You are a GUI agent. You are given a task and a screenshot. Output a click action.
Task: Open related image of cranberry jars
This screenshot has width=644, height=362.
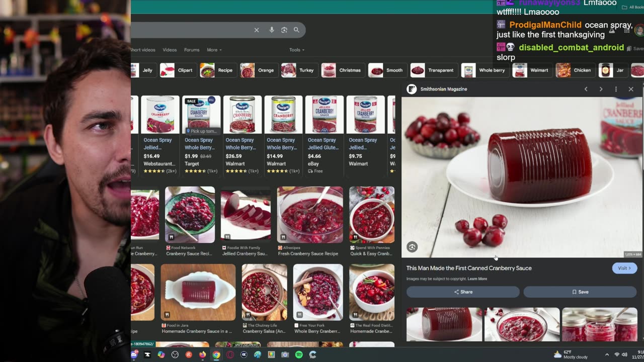coord(599,324)
